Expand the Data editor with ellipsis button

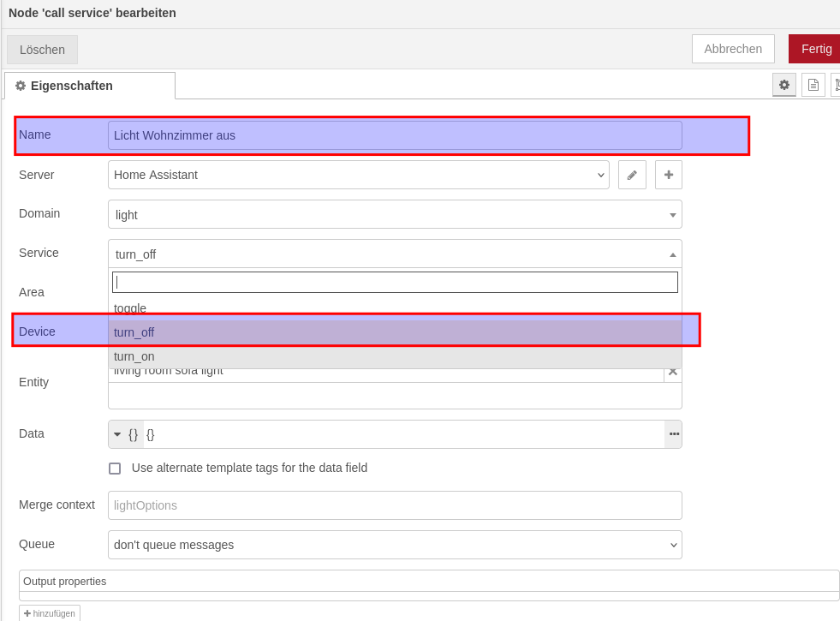pyautogui.click(x=674, y=434)
